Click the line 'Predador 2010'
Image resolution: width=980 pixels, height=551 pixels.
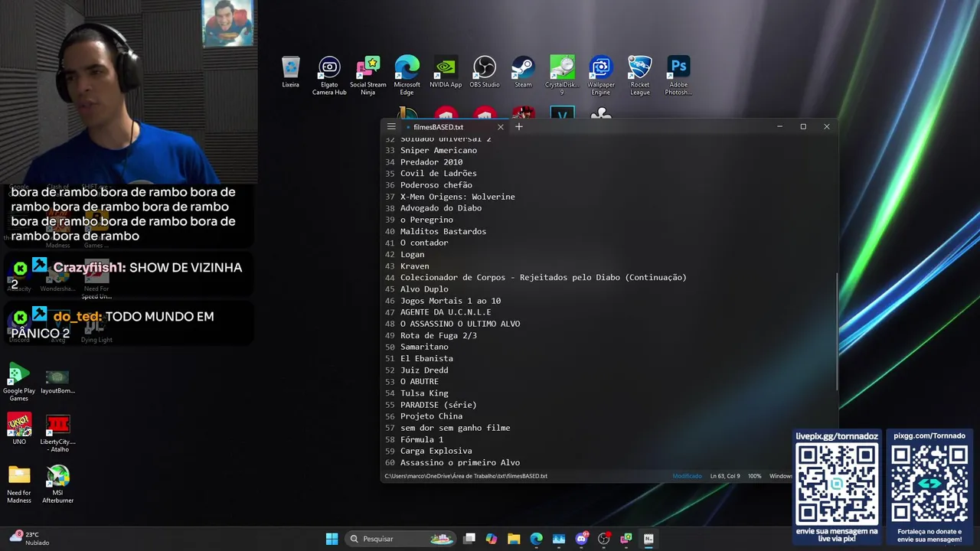point(431,162)
